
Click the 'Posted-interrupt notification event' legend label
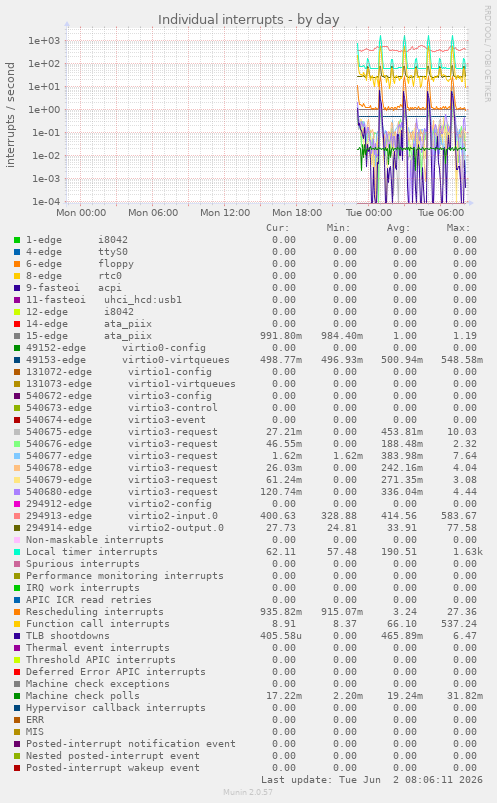pos(131,744)
